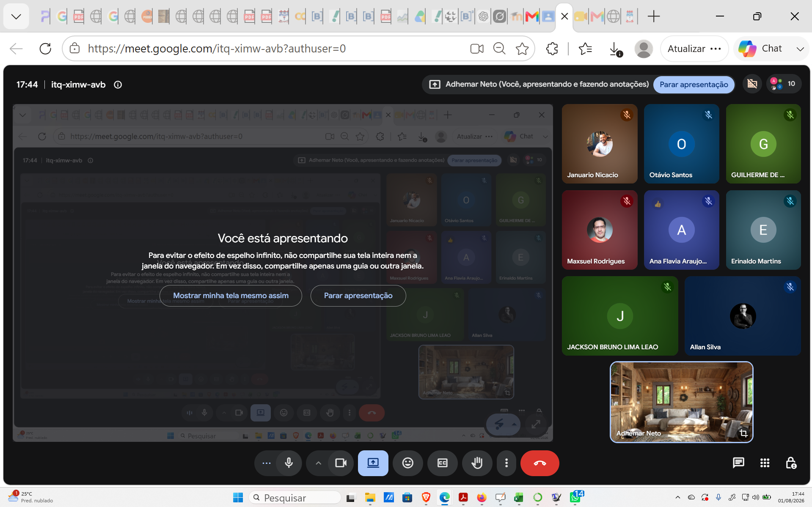
Task: Open Brave from the taskbar
Action: 426,498
